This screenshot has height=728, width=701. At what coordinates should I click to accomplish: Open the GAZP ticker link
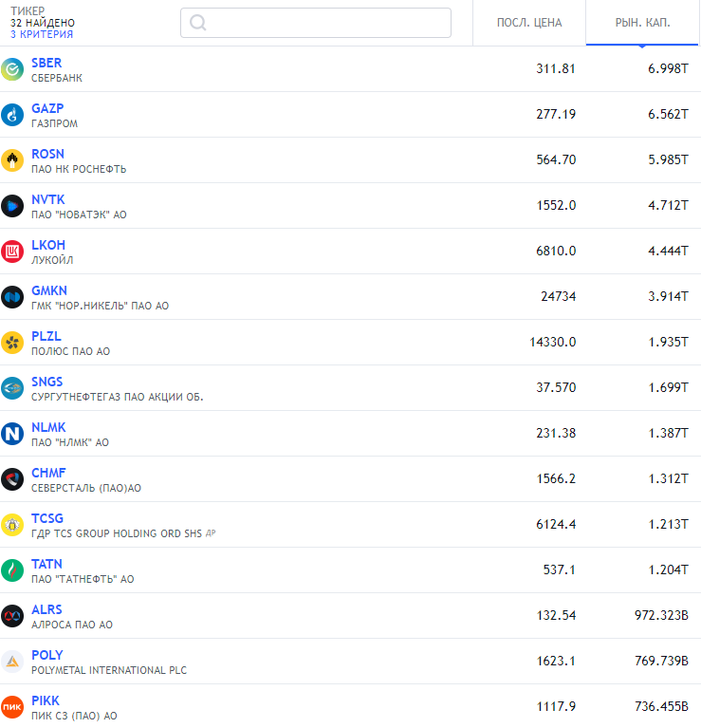[47, 108]
